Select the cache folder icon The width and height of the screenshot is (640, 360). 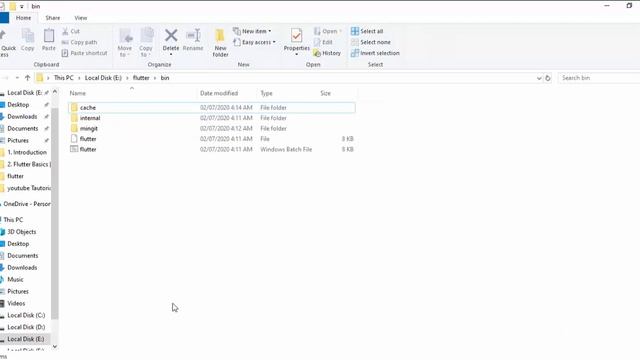pos(74,107)
